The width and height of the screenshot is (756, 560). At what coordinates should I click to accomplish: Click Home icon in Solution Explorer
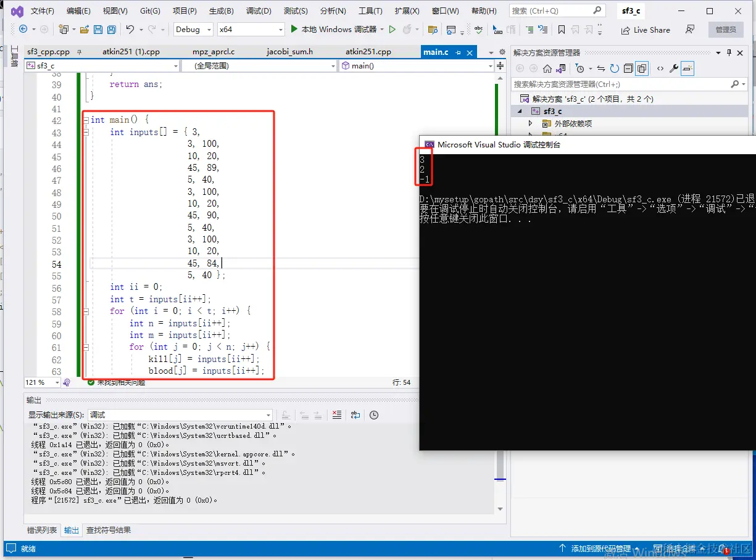(547, 68)
